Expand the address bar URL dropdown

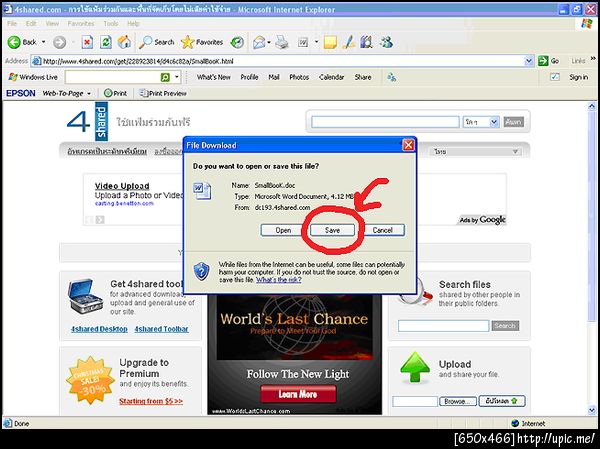point(529,61)
